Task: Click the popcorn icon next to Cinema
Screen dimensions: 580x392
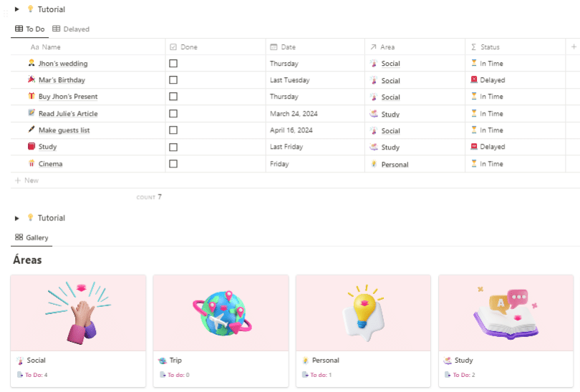Action: pyautogui.click(x=32, y=164)
